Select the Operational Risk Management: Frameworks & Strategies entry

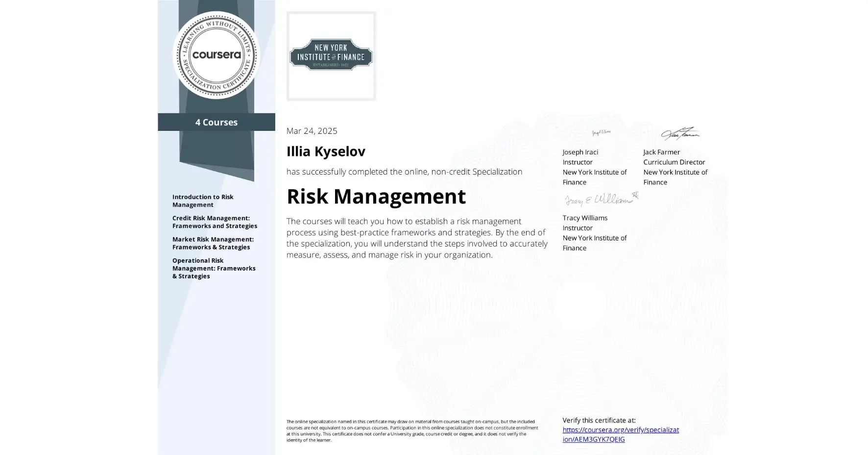click(214, 268)
